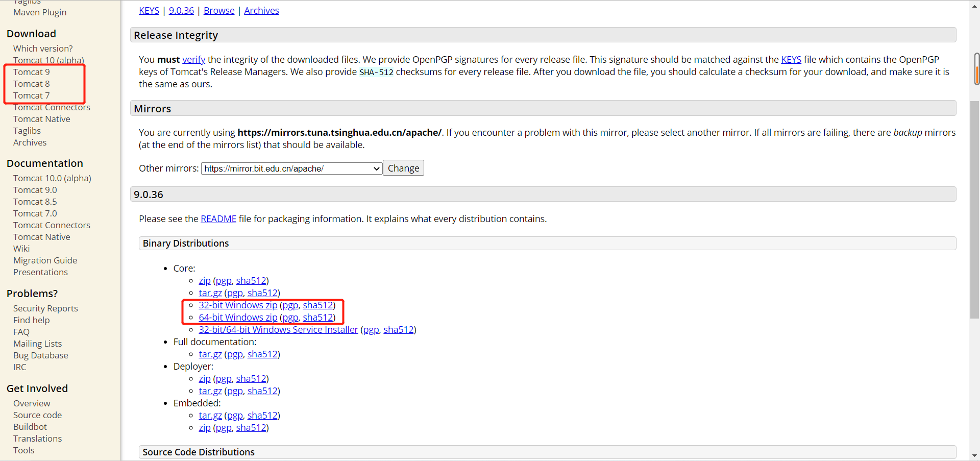Go to Tomcat 8 download page

point(32,84)
